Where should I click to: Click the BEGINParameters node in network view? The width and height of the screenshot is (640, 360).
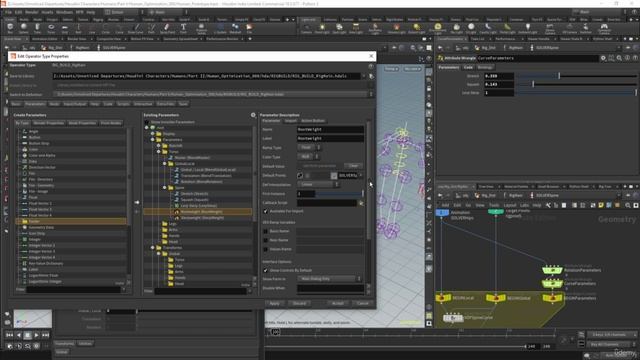552,298
